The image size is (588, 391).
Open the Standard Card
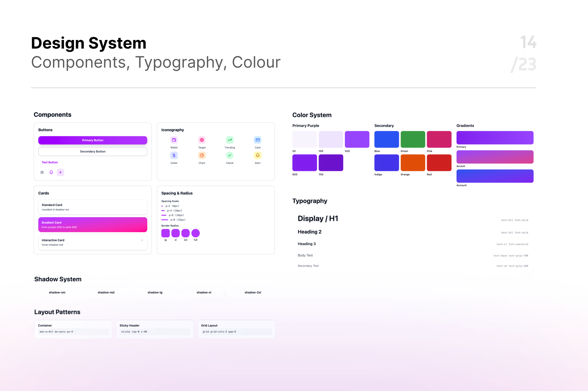tap(93, 207)
